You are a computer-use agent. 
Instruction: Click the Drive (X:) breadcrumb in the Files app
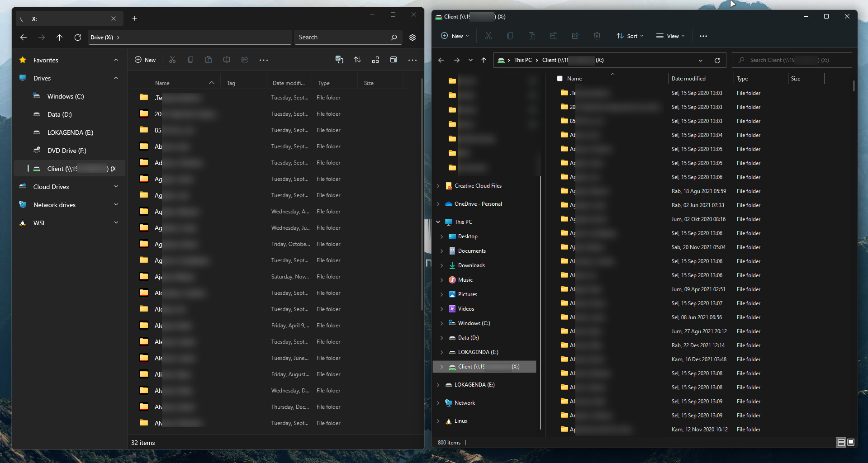pyautogui.click(x=102, y=38)
